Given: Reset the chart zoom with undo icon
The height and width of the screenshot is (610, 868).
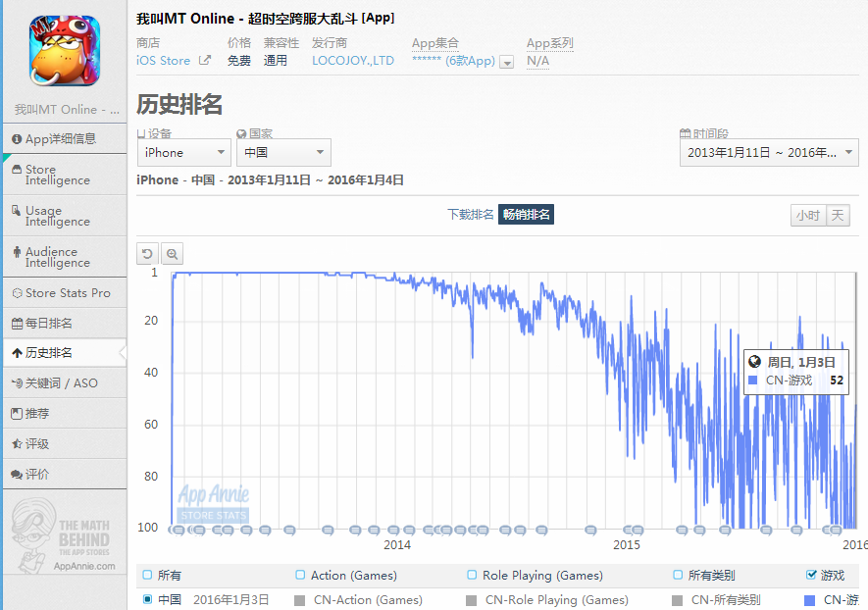Looking at the screenshot, I should point(147,254).
